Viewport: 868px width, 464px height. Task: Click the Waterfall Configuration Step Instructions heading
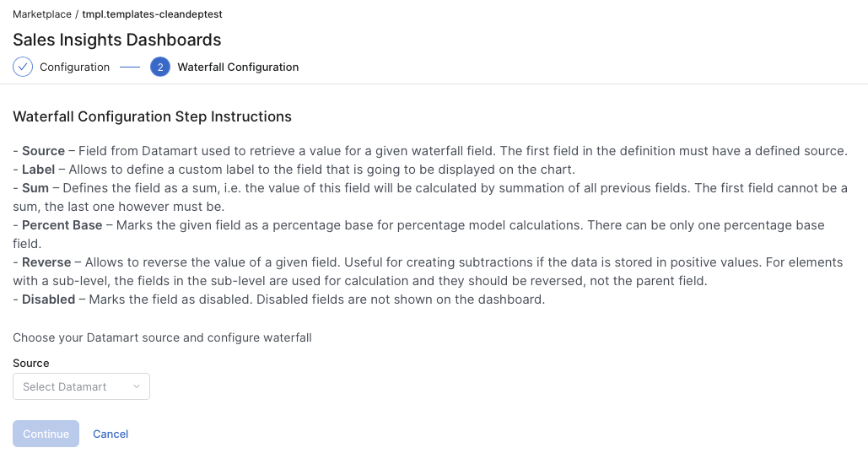tap(152, 116)
